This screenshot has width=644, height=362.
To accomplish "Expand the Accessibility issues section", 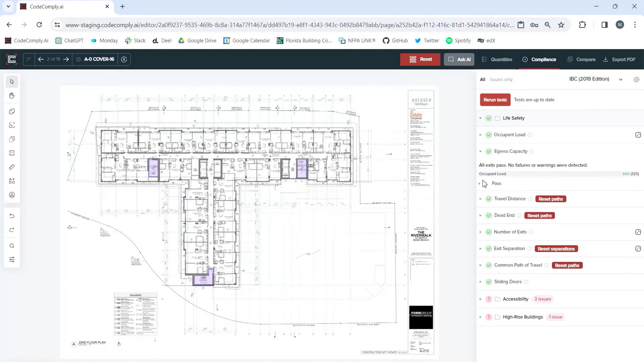I will 480,299.
